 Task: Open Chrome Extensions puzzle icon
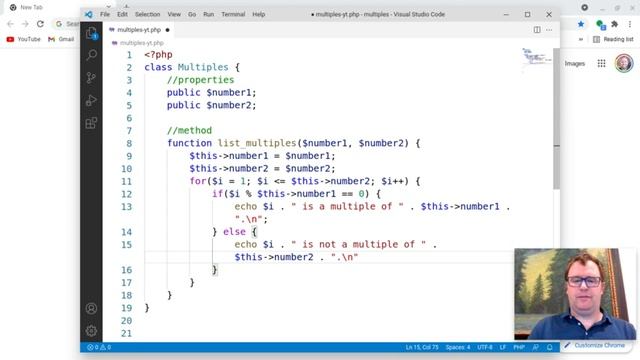click(x=614, y=24)
